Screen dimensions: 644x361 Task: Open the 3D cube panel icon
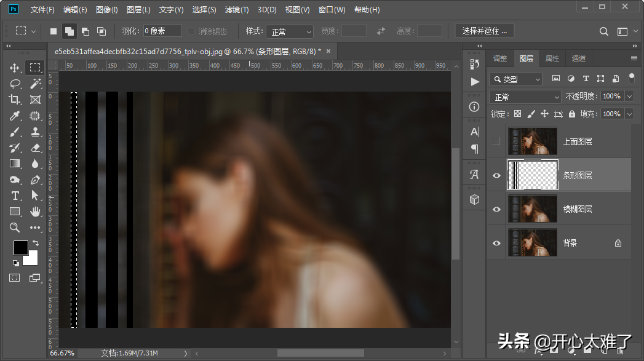pos(474,200)
